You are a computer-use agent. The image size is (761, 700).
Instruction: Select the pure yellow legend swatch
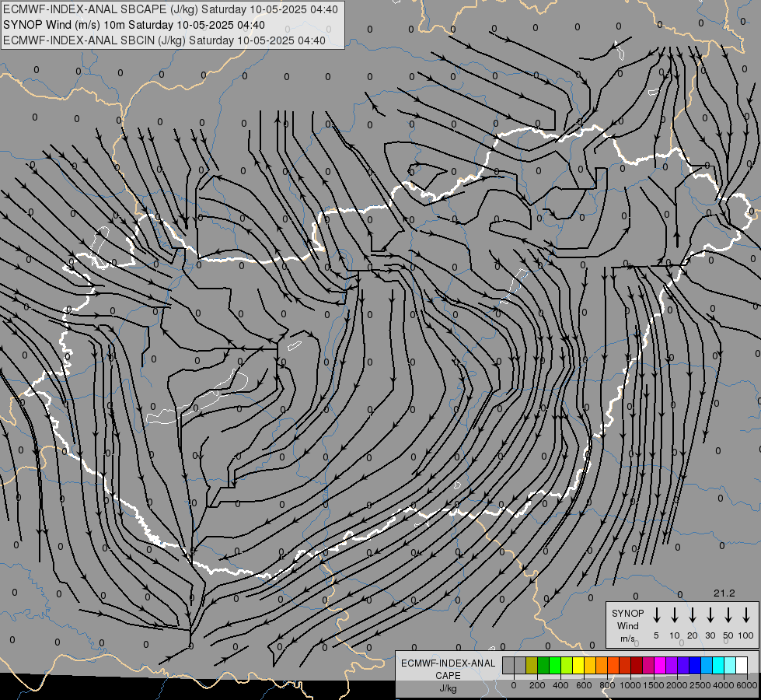click(578, 665)
